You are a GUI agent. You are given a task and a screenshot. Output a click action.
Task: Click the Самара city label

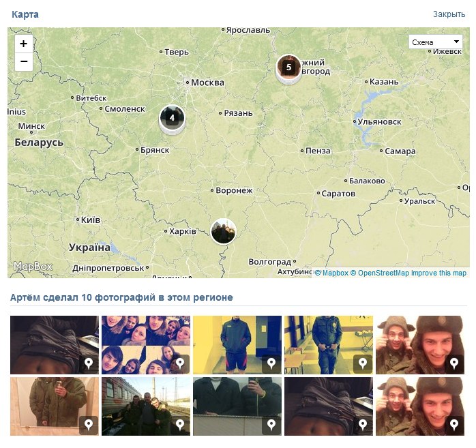400,151
